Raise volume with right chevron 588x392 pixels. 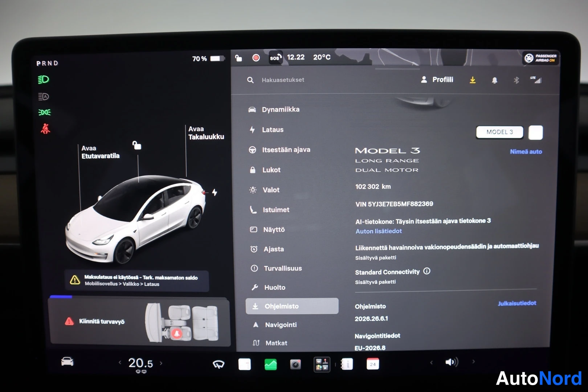pos(473,362)
